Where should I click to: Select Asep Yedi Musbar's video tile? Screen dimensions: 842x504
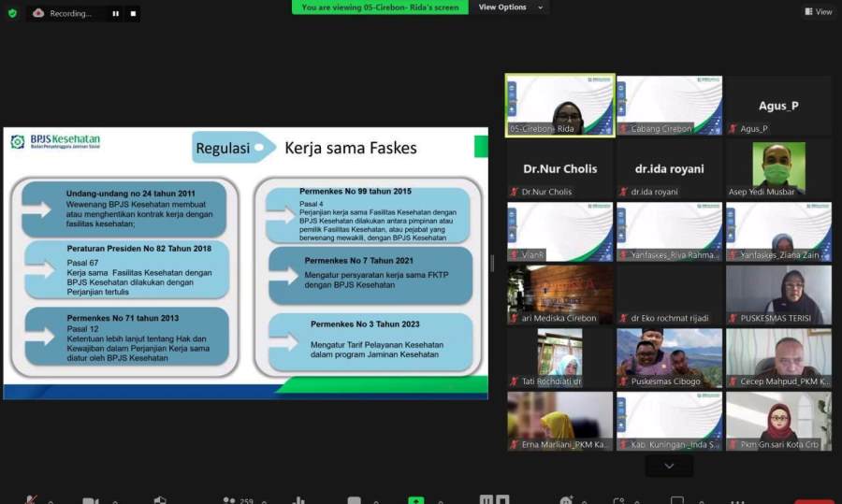coord(778,168)
